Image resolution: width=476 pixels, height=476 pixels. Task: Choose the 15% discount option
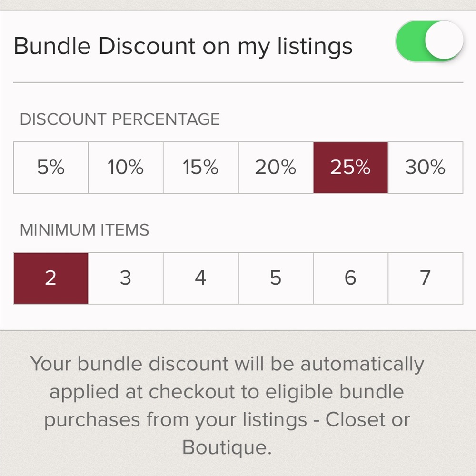coord(200,168)
